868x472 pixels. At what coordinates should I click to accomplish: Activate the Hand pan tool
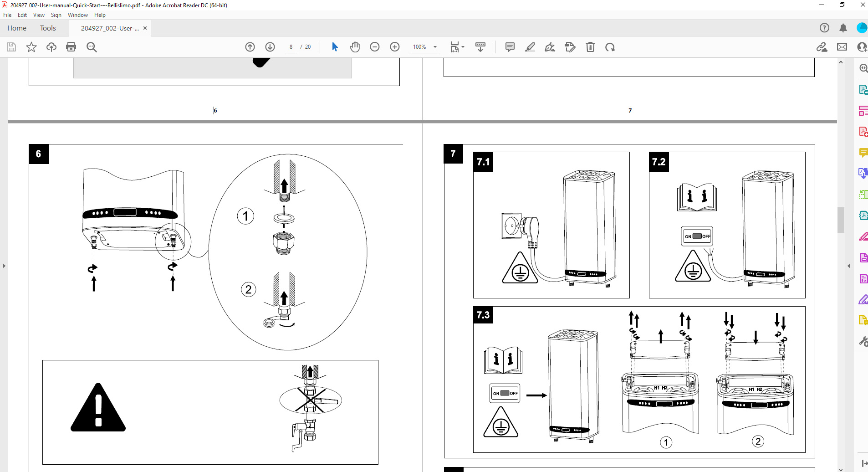click(x=355, y=47)
